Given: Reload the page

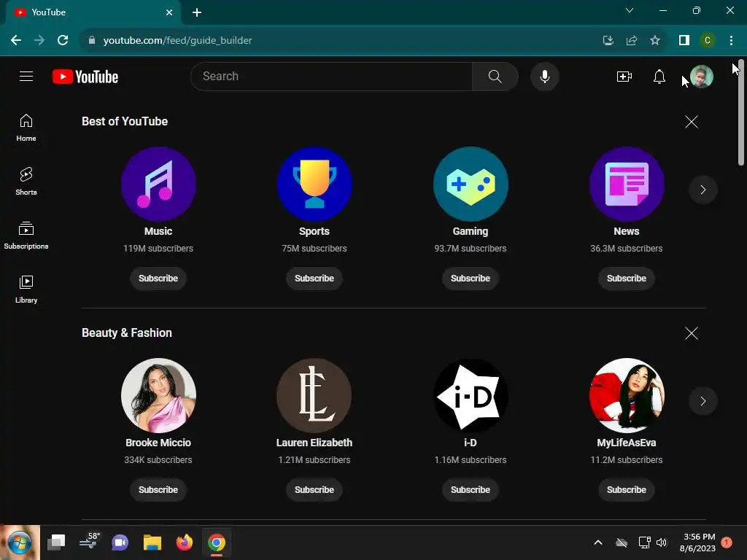Looking at the screenshot, I should pyautogui.click(x=63, y=41).
